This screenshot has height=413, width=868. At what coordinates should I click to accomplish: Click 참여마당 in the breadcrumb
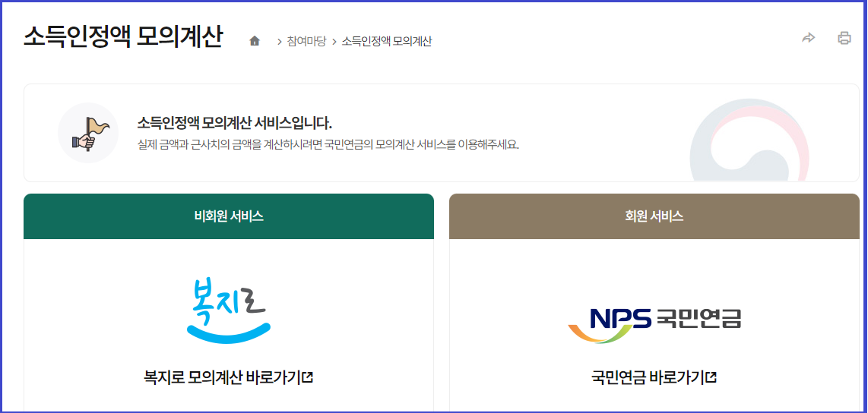[306, 42]
